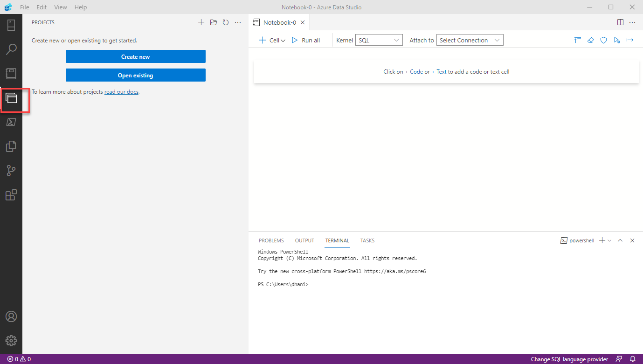Refresh the Projects panel

point(226,22)
